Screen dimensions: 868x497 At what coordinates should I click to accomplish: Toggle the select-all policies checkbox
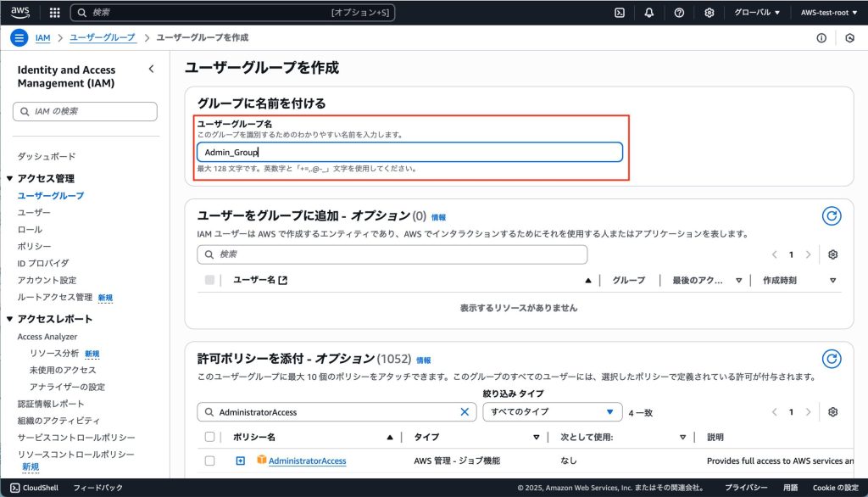(209, 437)
